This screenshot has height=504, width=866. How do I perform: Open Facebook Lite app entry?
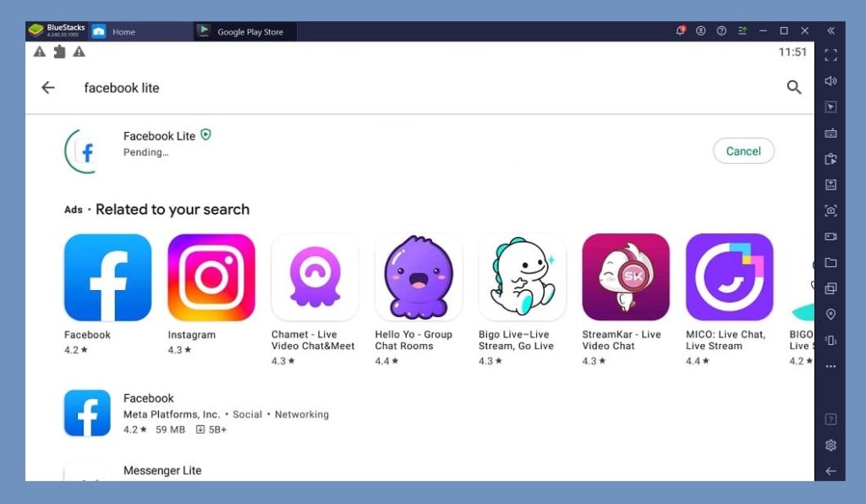pos(419,151)
